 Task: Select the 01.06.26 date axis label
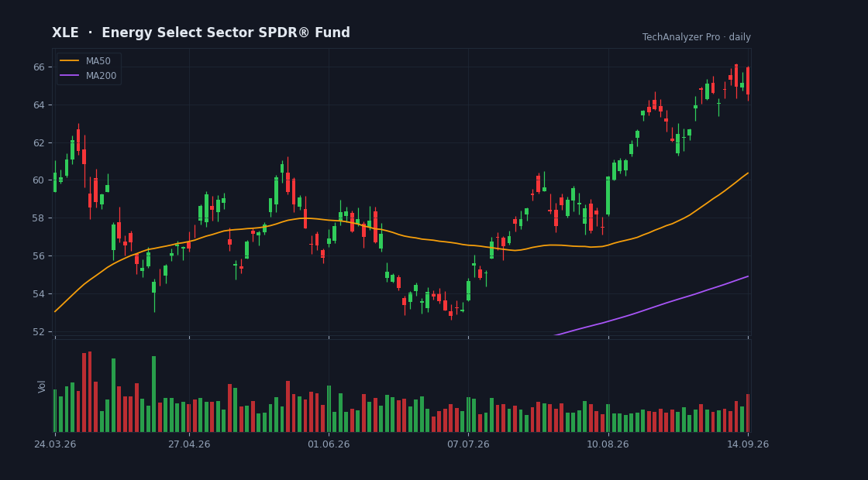329,444
